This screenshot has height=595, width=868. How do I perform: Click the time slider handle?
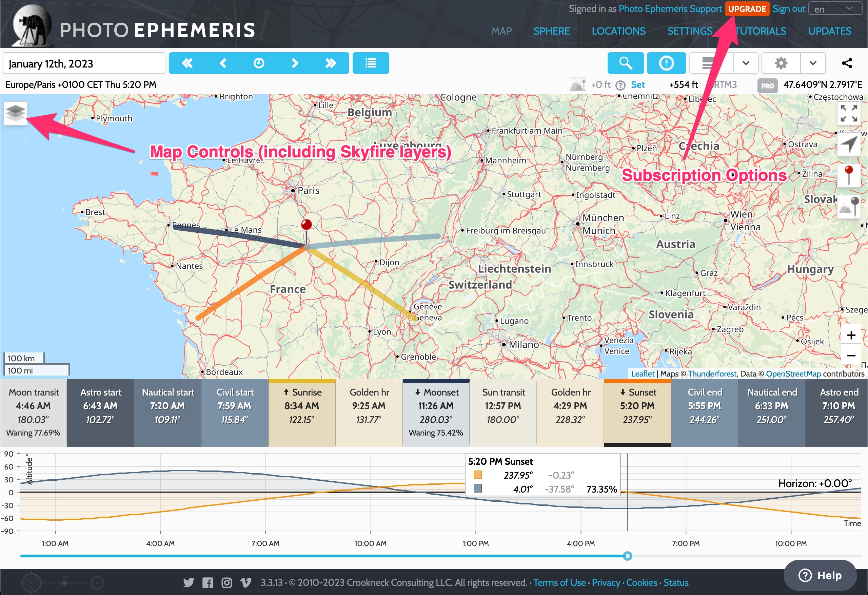628,556
